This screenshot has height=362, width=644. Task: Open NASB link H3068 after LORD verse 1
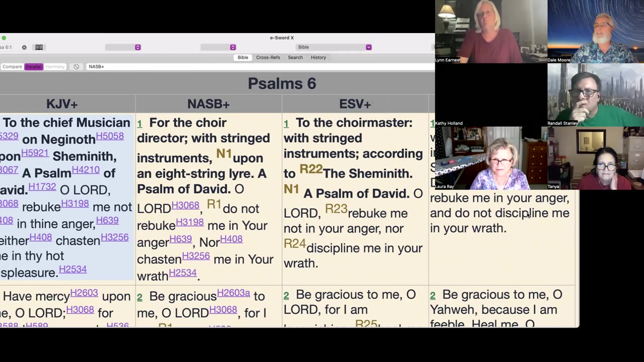tap(185, 205)
